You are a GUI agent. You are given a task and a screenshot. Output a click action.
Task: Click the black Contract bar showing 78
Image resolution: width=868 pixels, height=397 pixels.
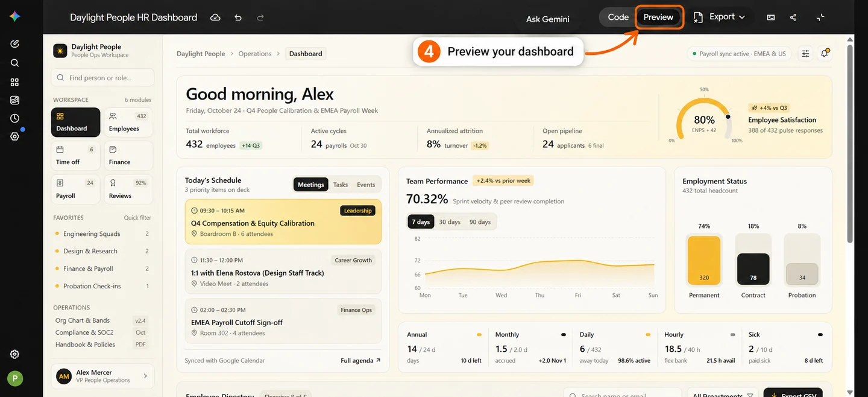tap(753, 269)
